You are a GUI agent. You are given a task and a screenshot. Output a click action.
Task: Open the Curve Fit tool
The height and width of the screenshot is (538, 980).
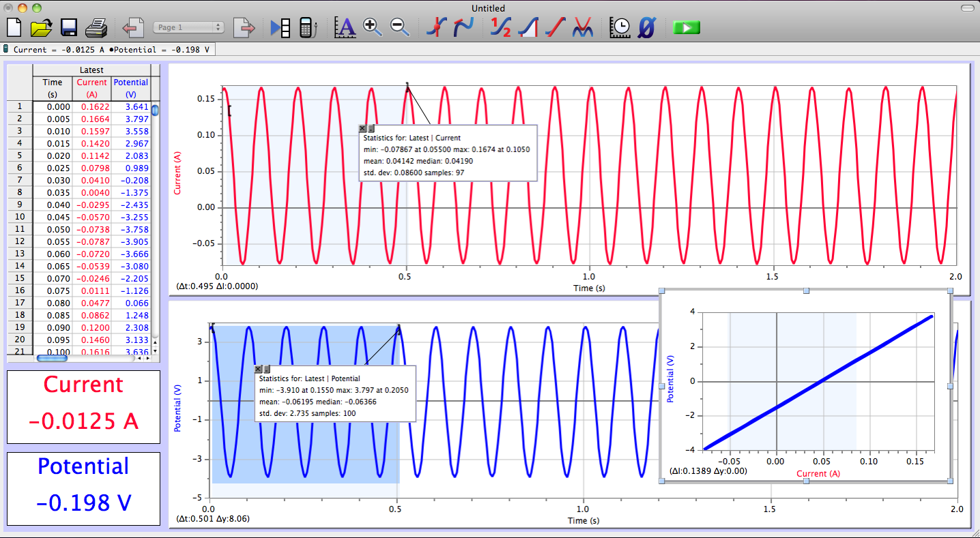click(x=583, y=27)
